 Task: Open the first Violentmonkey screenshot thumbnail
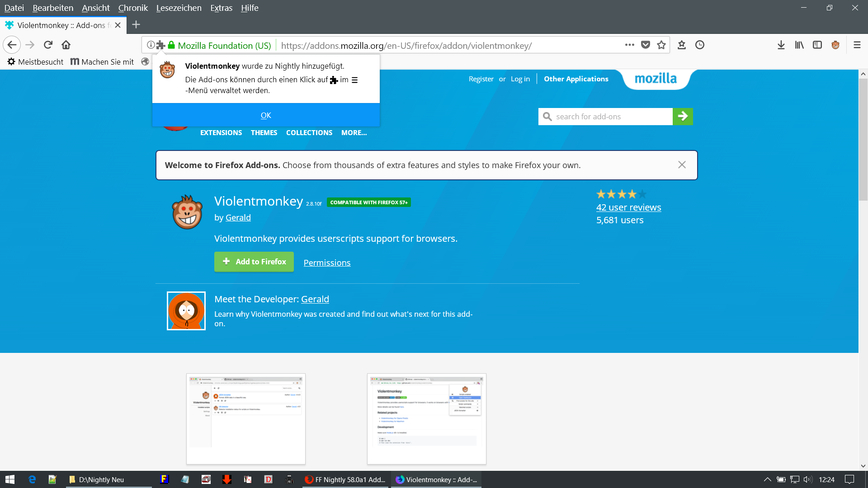click(245, 418)
